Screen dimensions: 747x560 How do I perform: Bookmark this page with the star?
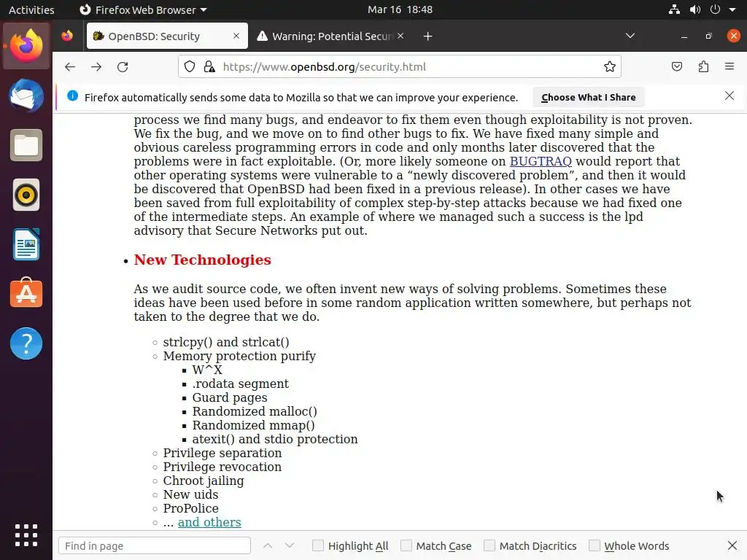coord(610,66)
